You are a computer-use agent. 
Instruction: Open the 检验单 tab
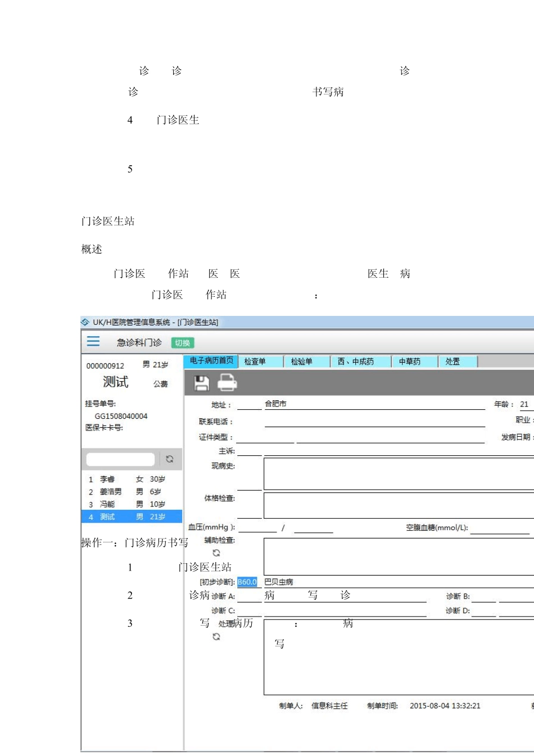click(x=307, y=361)
